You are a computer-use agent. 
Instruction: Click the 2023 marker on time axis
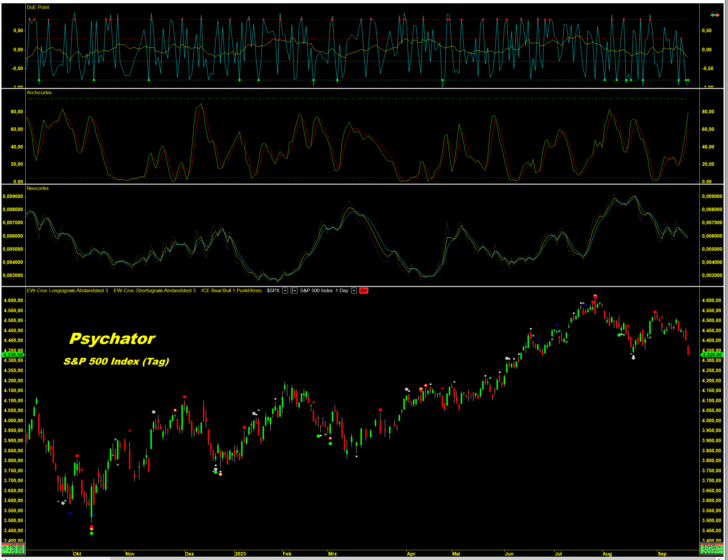[x=240, y=554]
